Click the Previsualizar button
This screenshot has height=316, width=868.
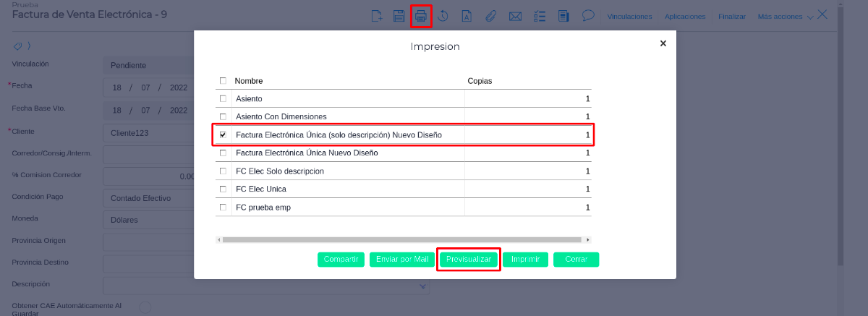469,259
